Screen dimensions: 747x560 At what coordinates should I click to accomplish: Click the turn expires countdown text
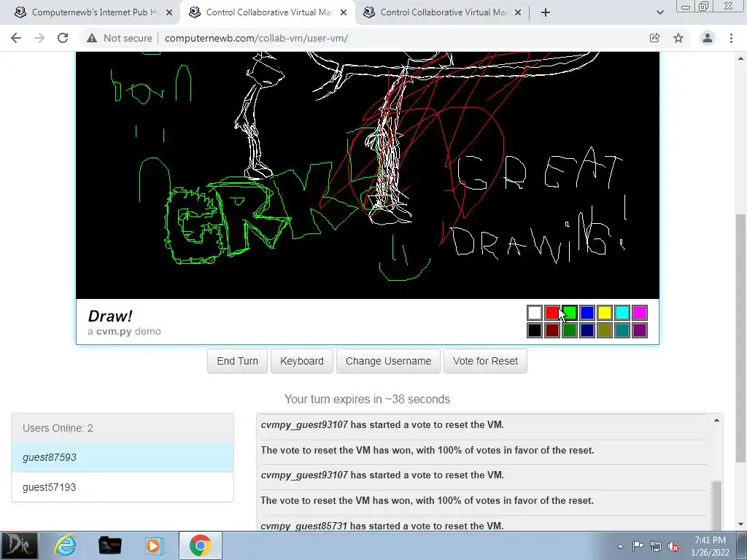(367, 399)
